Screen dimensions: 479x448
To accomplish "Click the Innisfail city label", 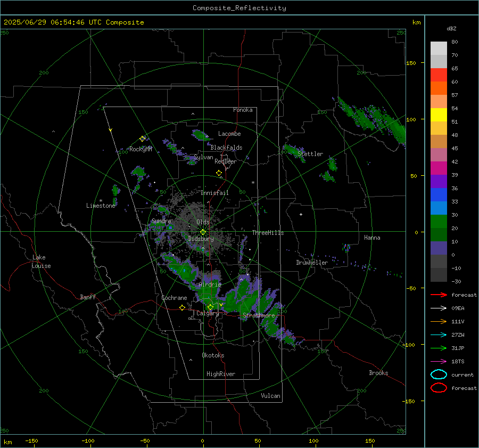I will pyautogui.click(x=214, y=193).
